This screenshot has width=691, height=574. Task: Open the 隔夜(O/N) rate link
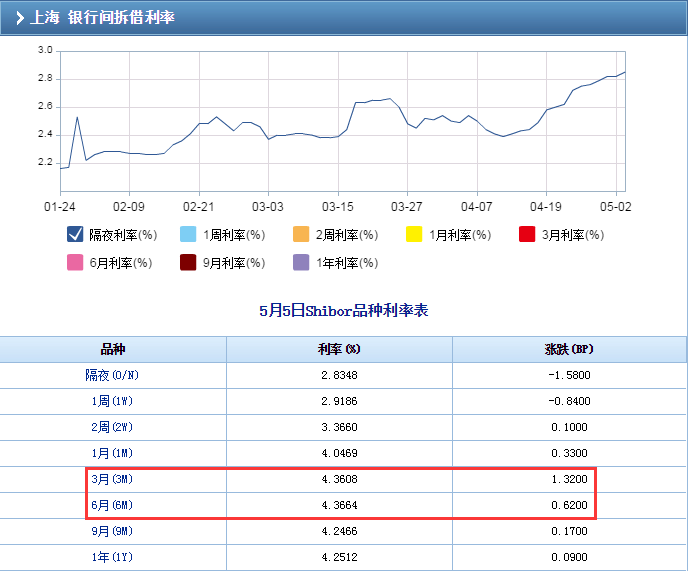tap(112, 375)
